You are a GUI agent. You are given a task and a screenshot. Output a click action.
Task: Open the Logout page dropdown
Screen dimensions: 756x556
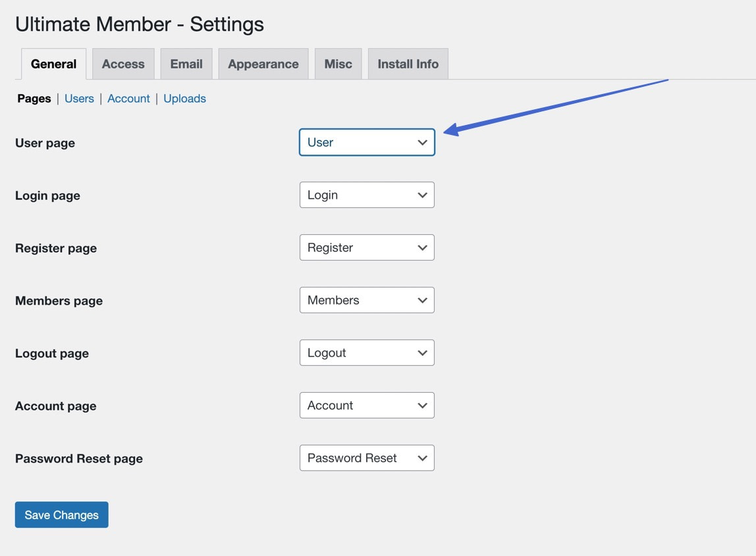point(367,353)
